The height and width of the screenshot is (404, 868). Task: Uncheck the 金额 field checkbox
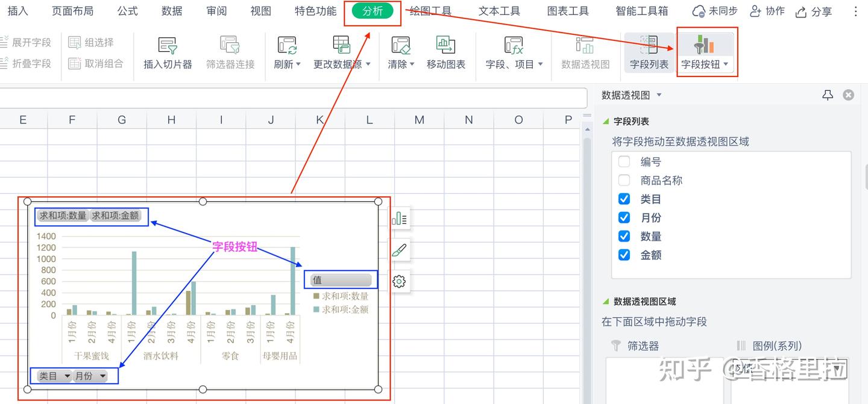point(624,255)
